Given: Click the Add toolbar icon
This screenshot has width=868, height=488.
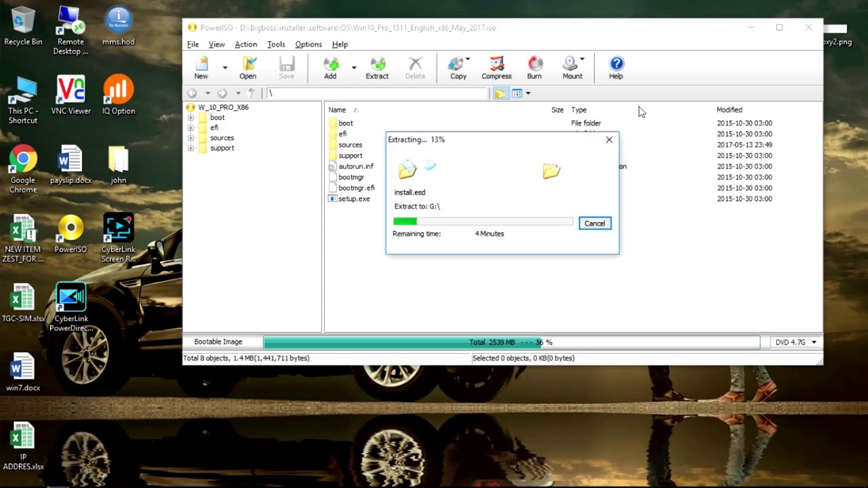Looking at the screenshot, I should click(x=330, y=68).
